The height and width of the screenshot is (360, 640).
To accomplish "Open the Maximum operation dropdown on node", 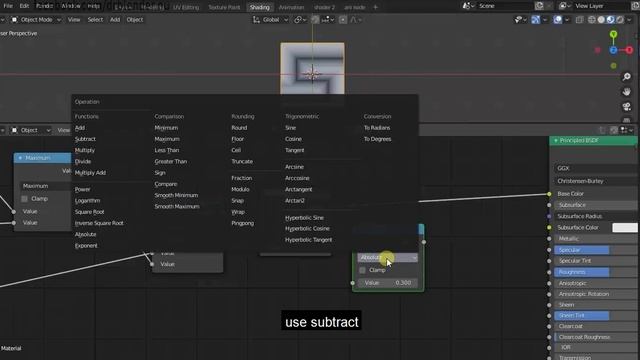I will click(45, 186).
